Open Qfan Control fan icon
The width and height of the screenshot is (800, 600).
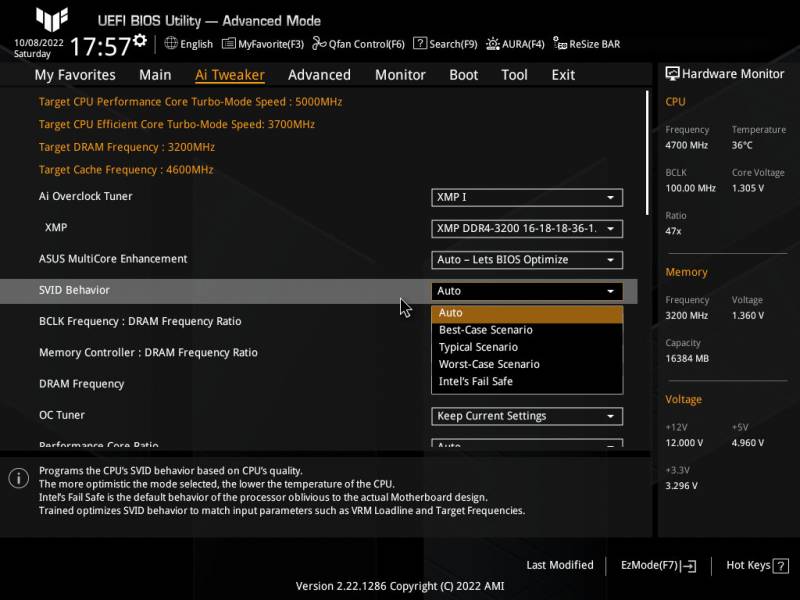click(319, 43)
